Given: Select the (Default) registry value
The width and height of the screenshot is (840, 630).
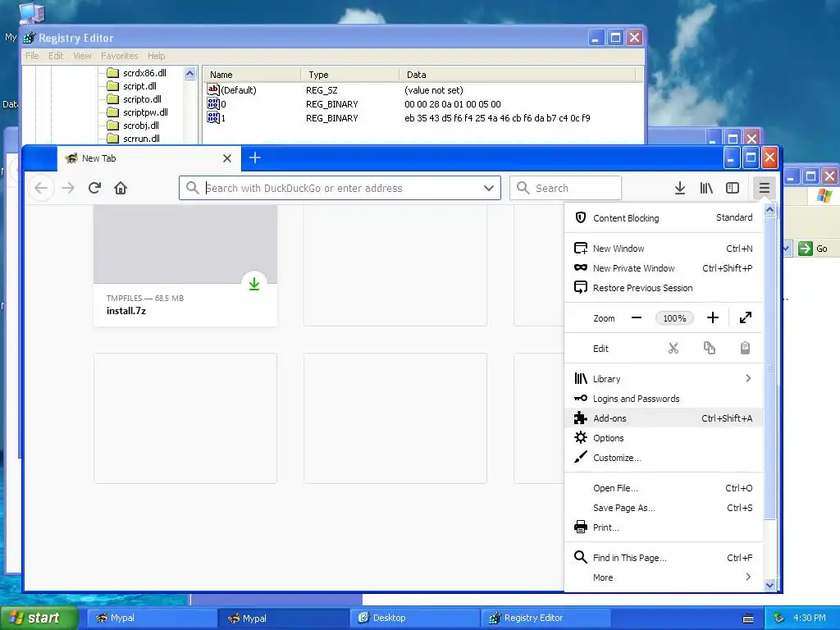Looking at the screenshot, I should pyautogui.click(x=239, y=90).
